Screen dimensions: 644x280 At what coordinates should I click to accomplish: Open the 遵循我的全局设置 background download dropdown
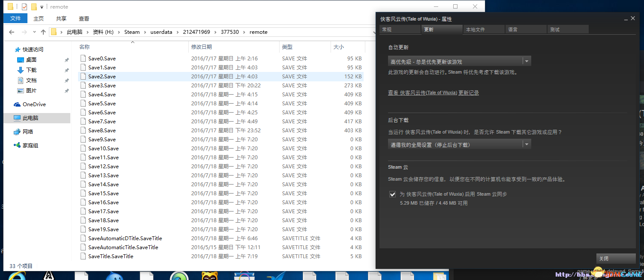(x=459, y=145)
